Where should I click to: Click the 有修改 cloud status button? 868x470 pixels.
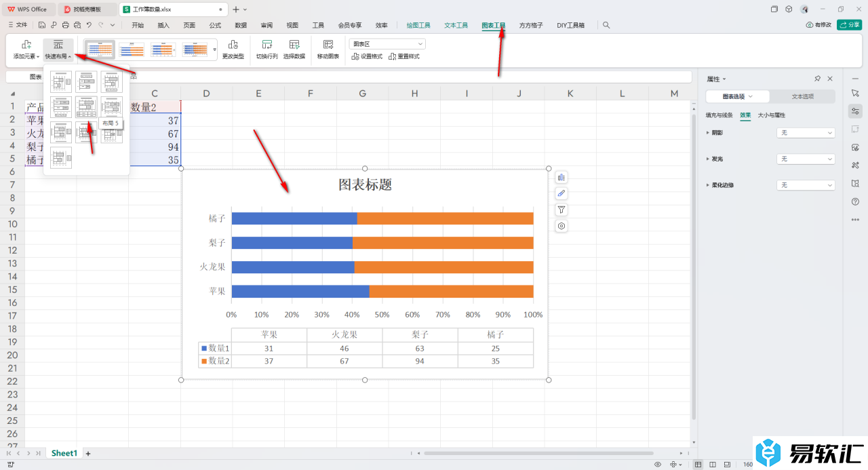(x=818, y=25)
